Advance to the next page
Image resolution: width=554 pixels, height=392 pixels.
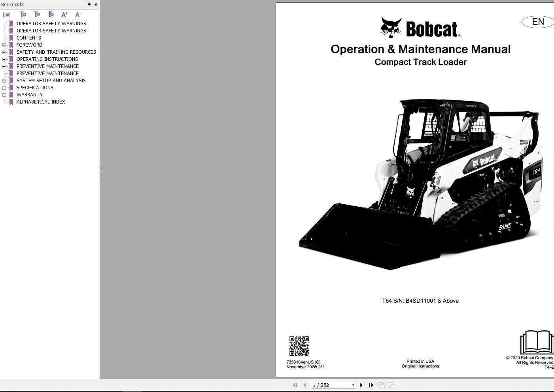361,384
